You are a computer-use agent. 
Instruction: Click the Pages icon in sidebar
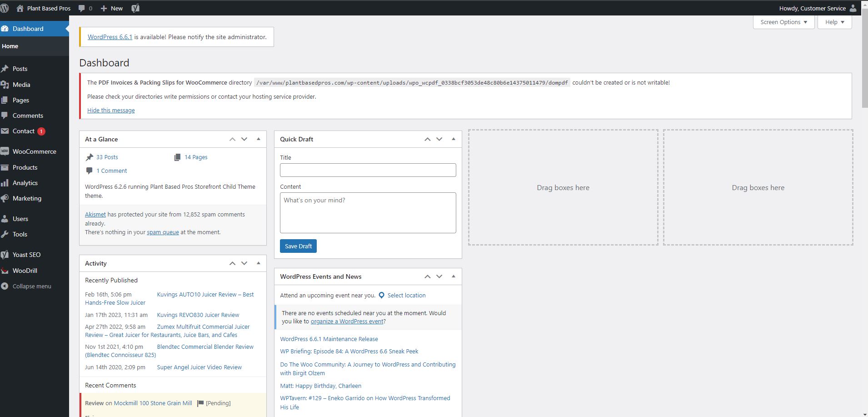[5, 100]
